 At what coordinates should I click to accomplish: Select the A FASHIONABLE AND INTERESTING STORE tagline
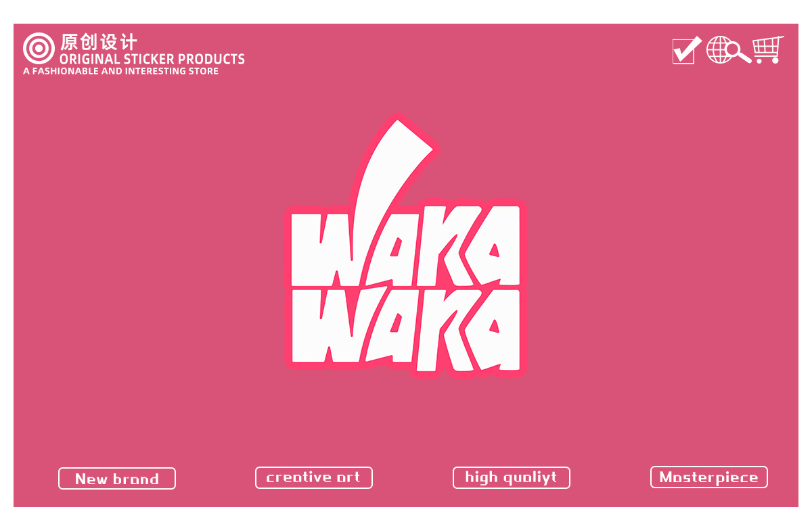(x=120, y=71)
